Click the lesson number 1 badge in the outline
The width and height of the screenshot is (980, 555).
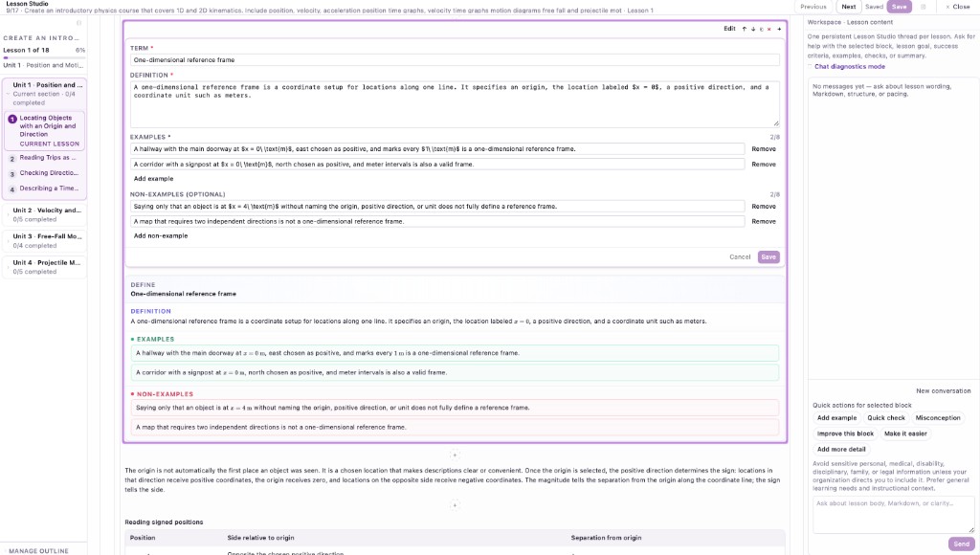tap(11, 119)
